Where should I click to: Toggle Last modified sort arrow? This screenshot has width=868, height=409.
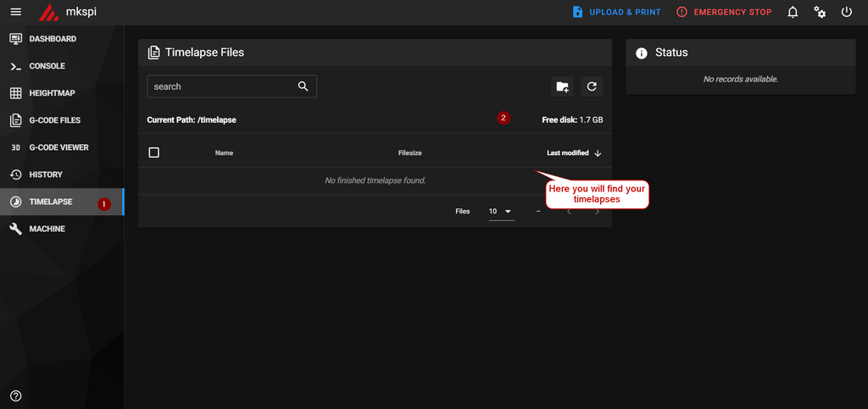click(598, 153)
